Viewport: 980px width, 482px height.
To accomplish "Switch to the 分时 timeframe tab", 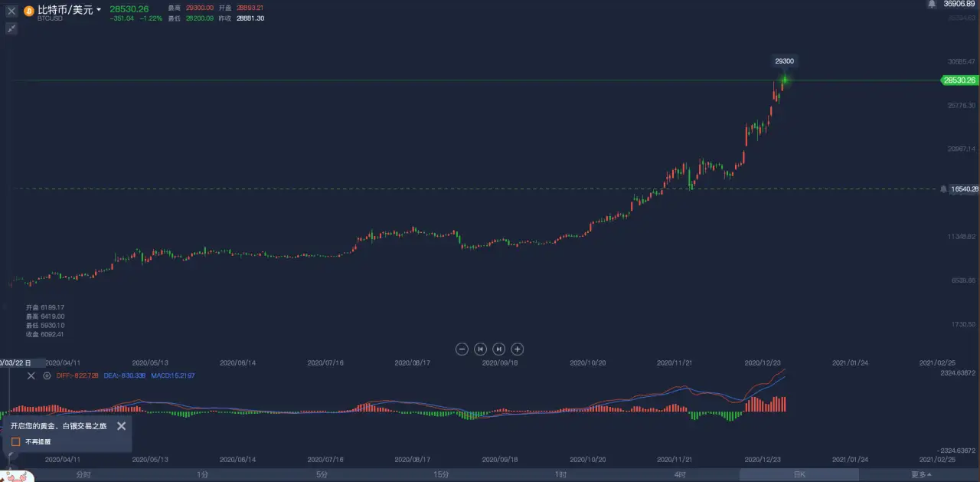I will 83,475.
